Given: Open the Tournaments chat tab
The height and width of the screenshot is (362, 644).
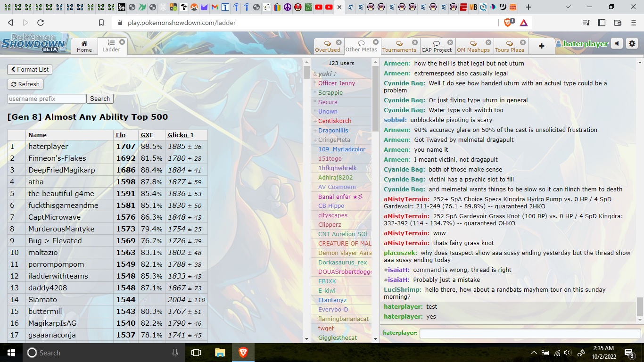Looking at the screenshot, I should pos(399,46).
